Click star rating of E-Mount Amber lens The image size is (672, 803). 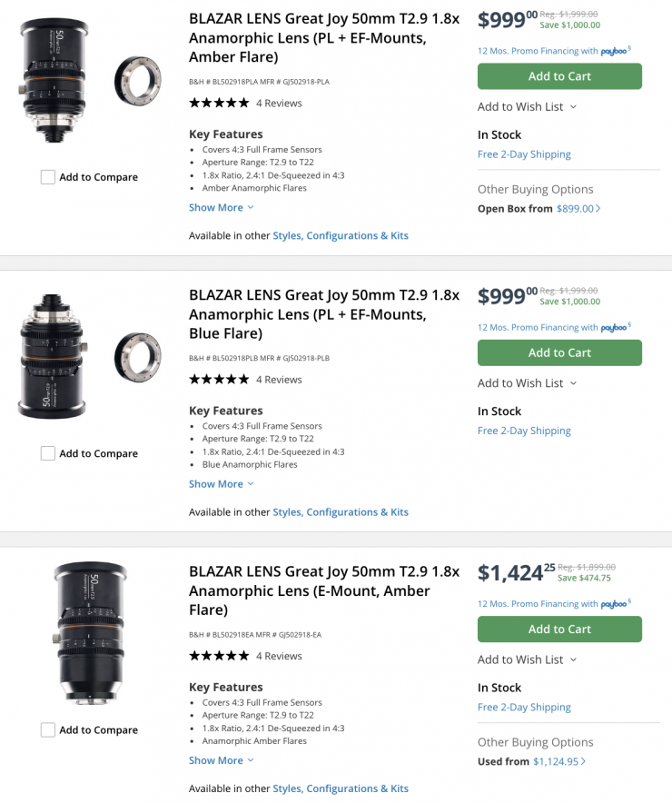point(218,656)
